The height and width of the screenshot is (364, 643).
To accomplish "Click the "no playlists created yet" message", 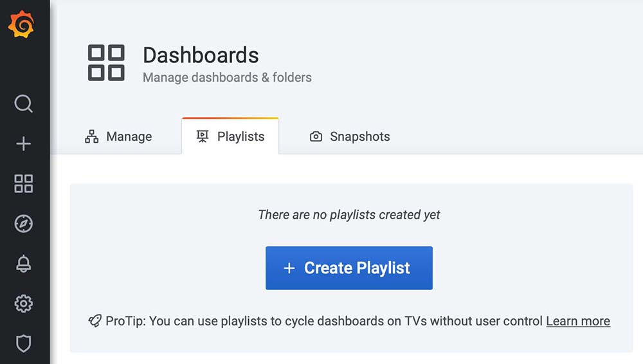I will pos(349,215).
